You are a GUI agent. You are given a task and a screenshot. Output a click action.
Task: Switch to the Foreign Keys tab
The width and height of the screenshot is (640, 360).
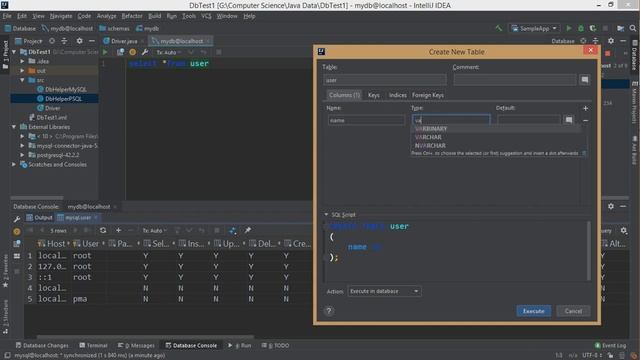tap(427, 95)
